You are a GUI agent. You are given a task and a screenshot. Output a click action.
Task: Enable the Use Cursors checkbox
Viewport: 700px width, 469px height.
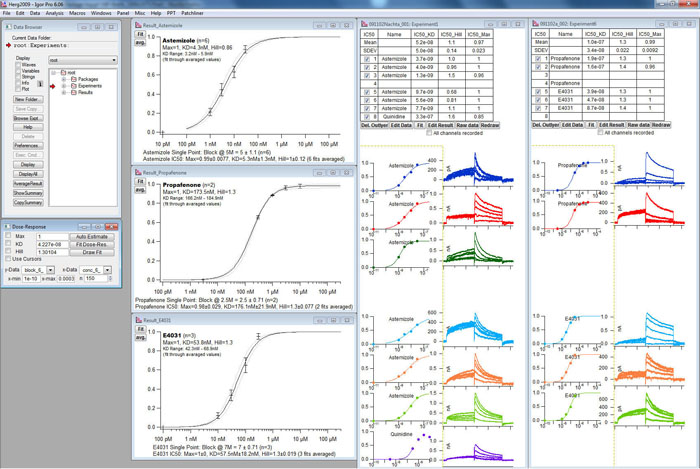pos(8,259)
